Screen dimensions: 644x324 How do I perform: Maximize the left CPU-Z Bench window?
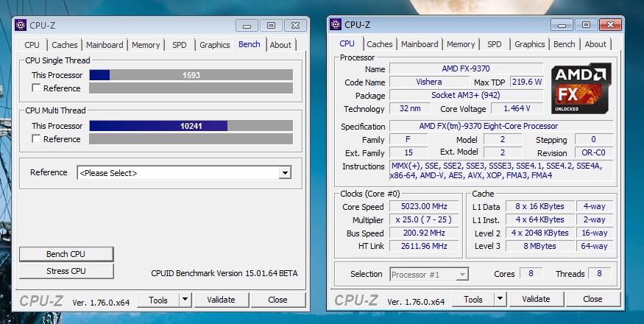[271, 26]
